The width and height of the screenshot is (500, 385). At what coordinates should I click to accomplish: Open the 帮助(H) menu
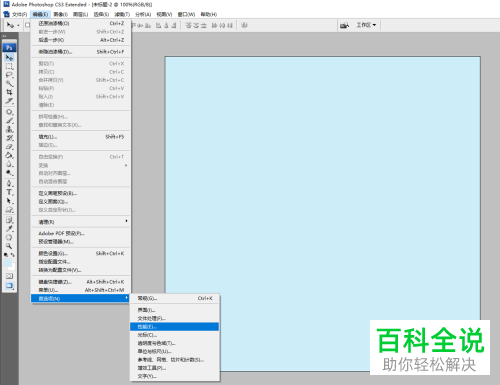pyautogui.click(x=208, y=14)
